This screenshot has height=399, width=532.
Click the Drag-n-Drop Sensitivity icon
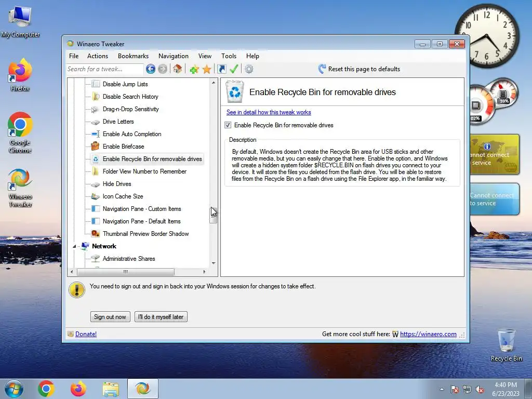(96, 109)
